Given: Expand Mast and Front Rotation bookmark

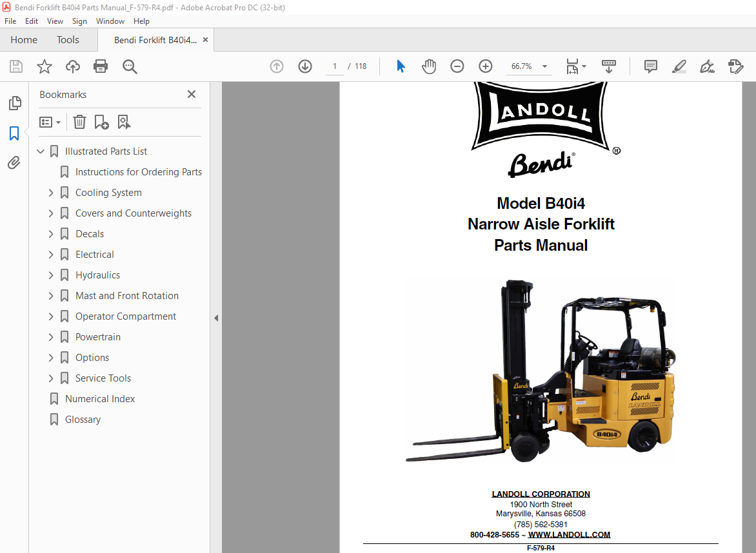Looking at the screenshot, I should (x=50, y=296).
